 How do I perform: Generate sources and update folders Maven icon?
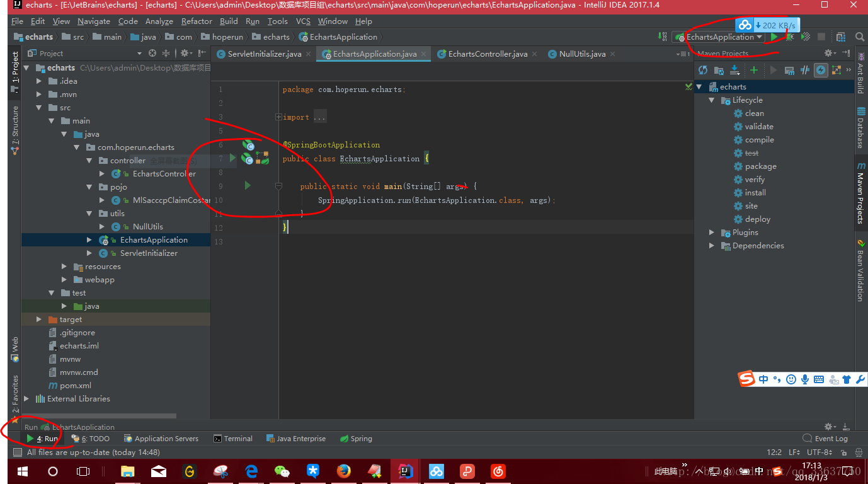(719, 70)
